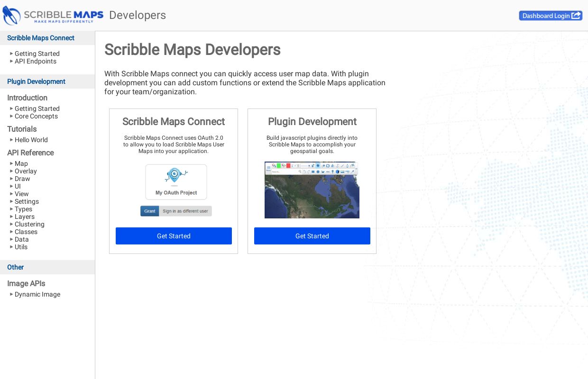The height and width of the screenshot is (379, 588).
Task: Open the Types API reference
Action: point(23,209)
